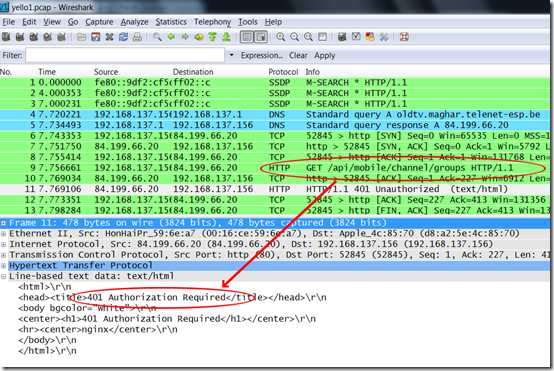The image size is (554, 371).
Task: Click in the display Filter input field
Action: 125,55
